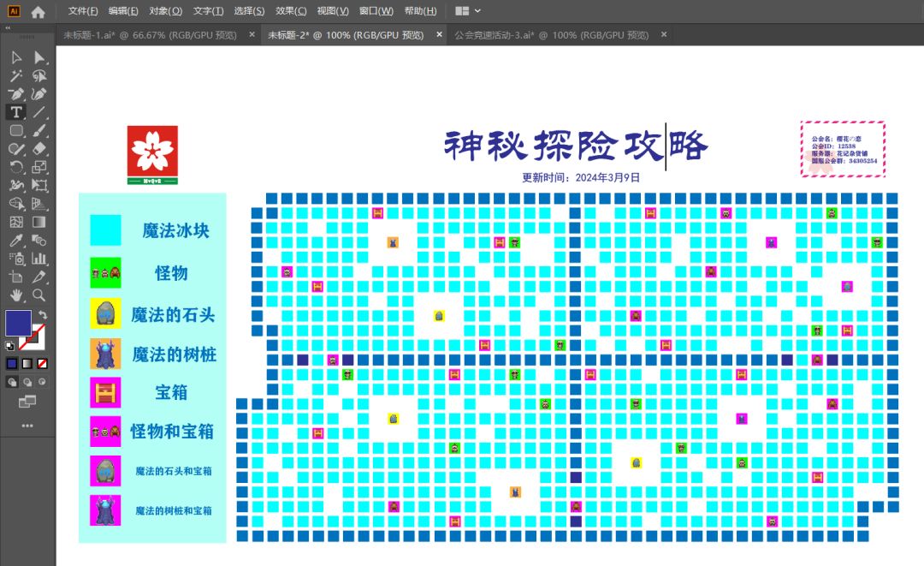Change screen mode button
The width and height of the screenshot is (924, 566).
coord(27,402)
